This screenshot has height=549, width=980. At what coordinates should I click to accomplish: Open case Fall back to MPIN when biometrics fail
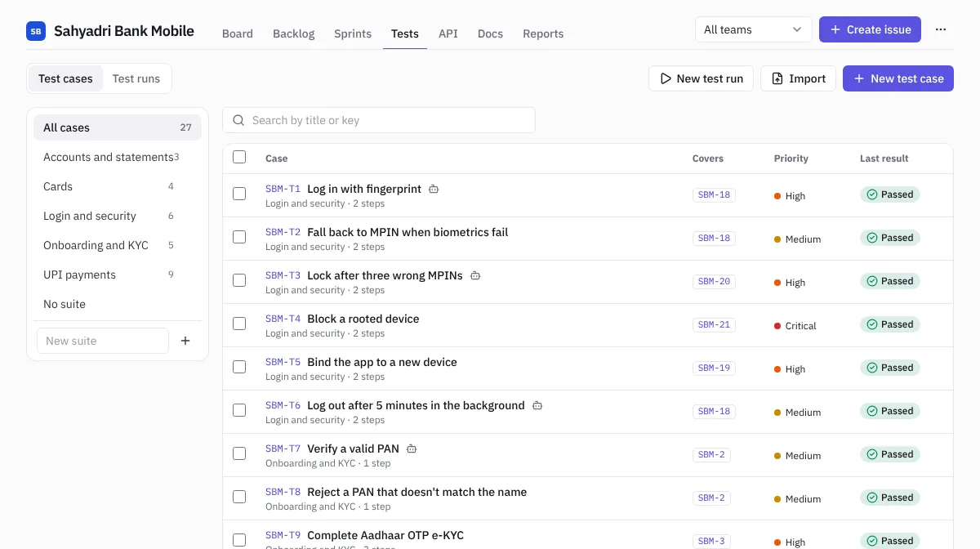tap(408, 232)
